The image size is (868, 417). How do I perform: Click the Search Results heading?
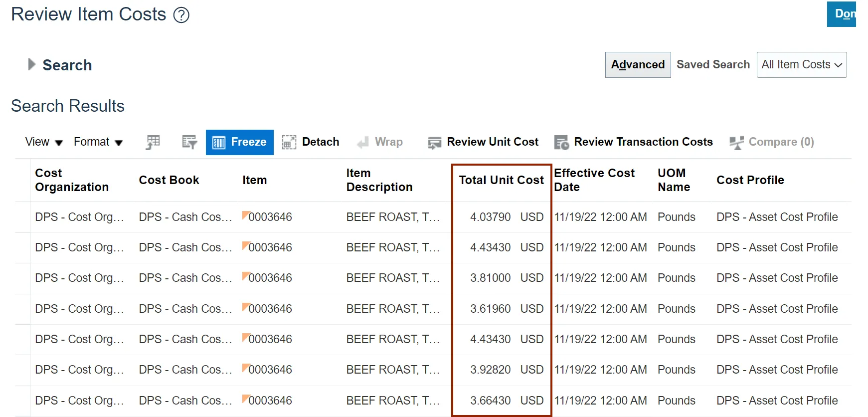[x=68, y=106]
